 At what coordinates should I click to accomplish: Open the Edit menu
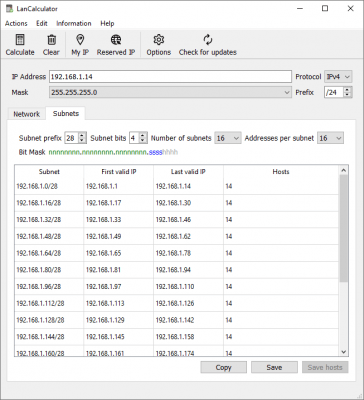[42, 23]
